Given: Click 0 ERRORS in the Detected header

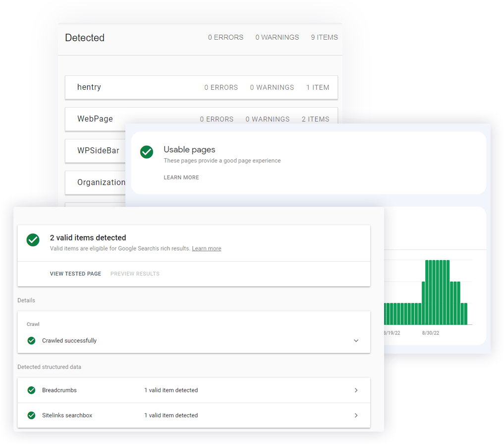Looking at the screenshot, I should (225, 37).
